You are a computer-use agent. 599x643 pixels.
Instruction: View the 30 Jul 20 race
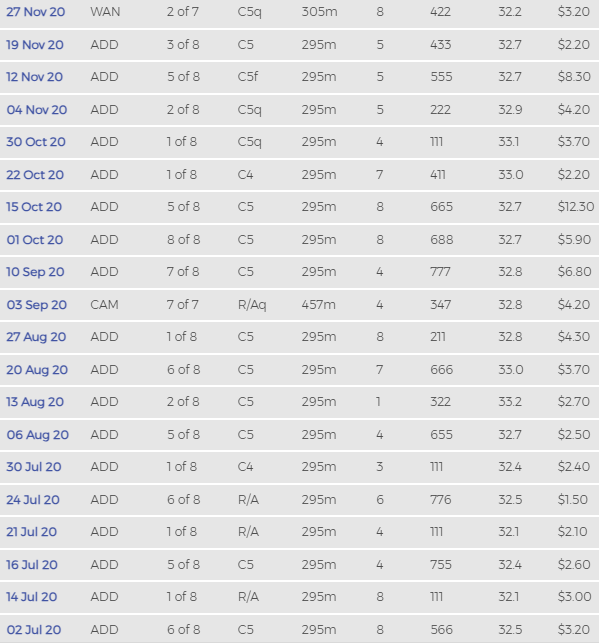[34, 467]
